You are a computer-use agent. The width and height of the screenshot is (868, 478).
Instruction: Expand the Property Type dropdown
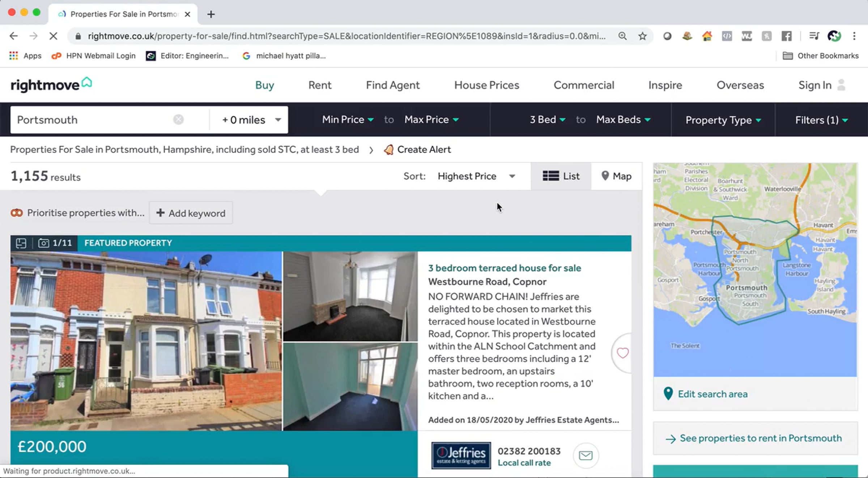723,120
